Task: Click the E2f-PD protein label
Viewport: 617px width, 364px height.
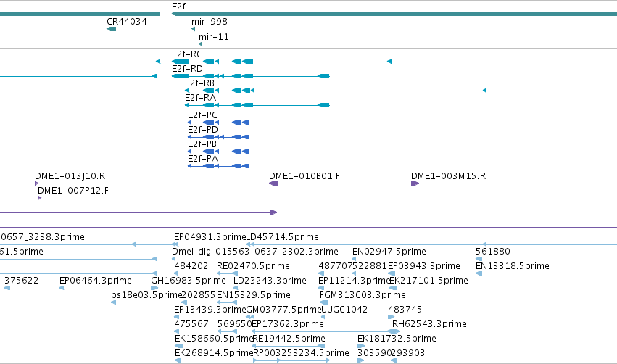Action: (203, 130)
